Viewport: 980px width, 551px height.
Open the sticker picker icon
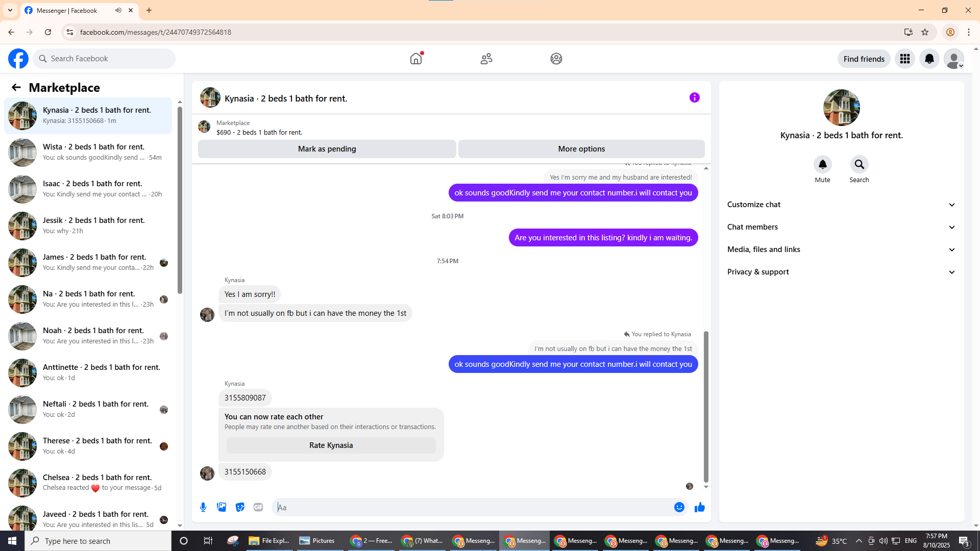(x=240, y=507)
